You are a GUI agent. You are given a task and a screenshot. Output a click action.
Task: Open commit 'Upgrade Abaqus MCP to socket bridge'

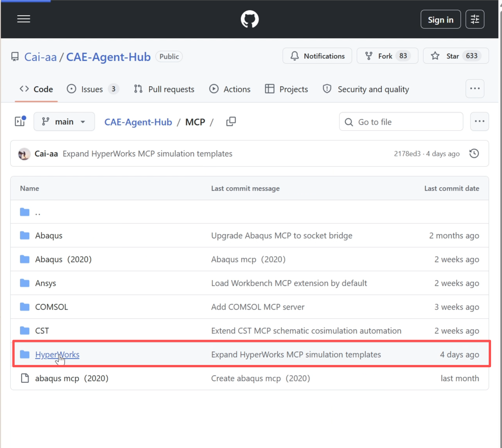click(282, 236)
